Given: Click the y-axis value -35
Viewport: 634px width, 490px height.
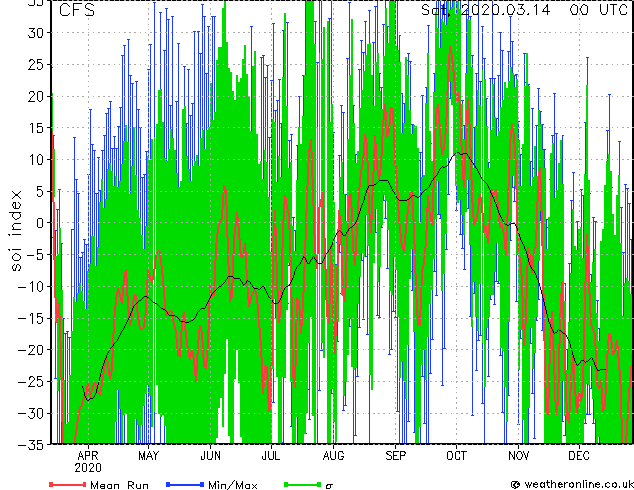Looking at the screenshot, I should (31, 445).
